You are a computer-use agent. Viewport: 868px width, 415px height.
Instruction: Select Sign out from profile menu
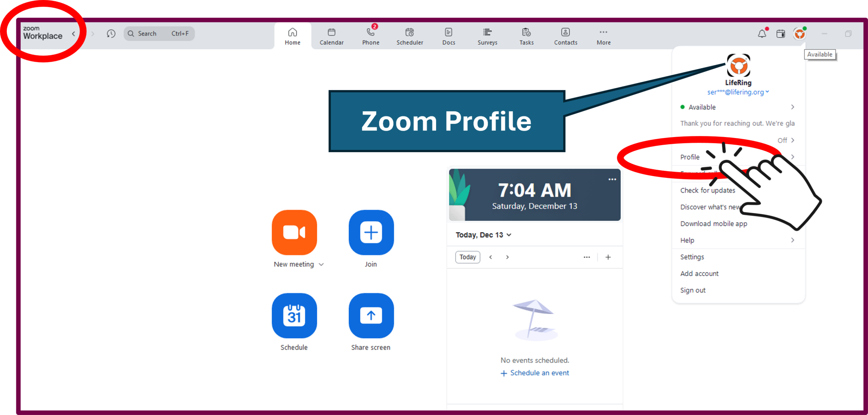693,290
